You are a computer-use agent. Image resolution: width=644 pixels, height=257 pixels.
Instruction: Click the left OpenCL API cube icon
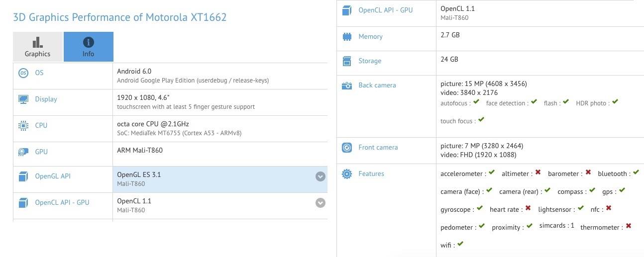click(x=23, y=203)
